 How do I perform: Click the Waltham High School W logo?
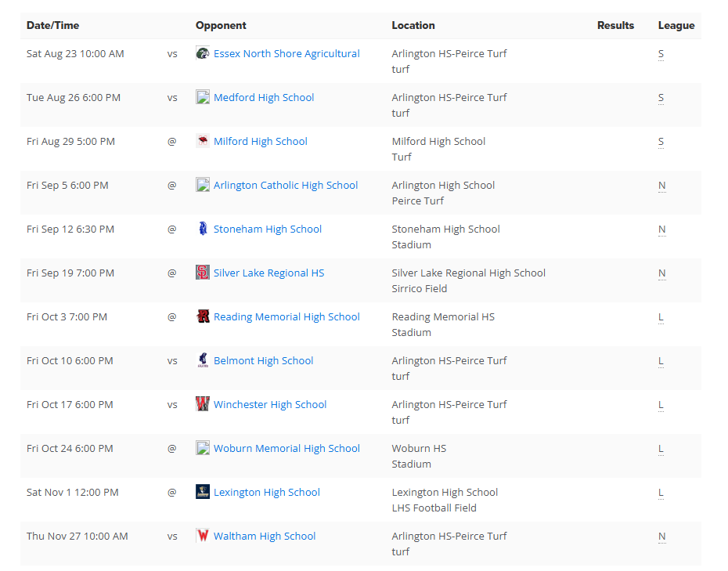[x=203, y=536]
